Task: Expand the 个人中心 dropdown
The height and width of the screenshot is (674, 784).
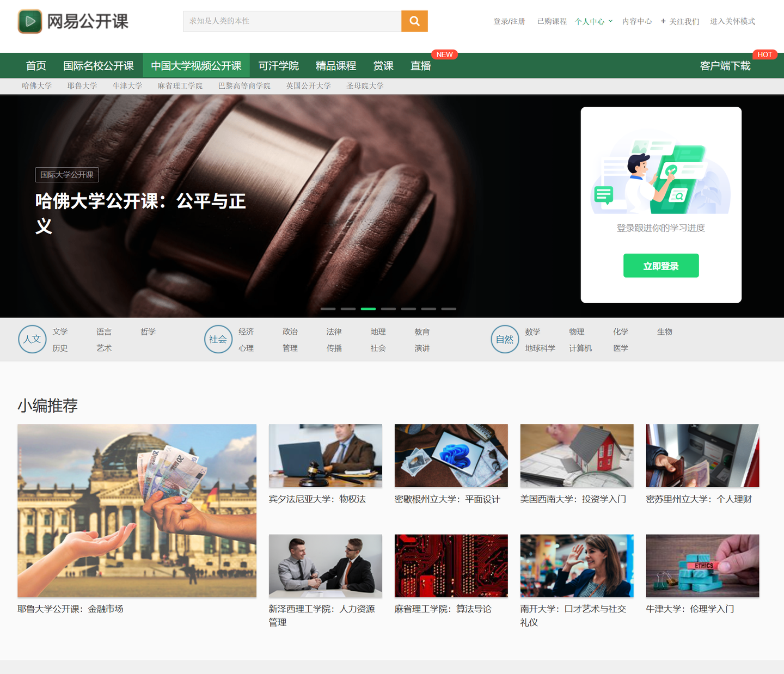Action: click(594, 21)
